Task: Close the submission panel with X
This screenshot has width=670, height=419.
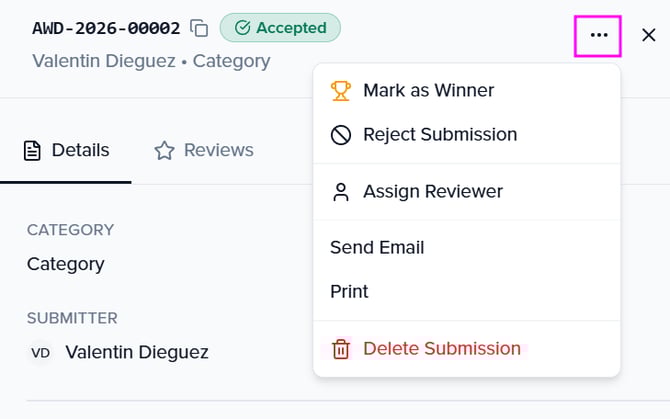Action: pyautogui.click(x=648, y=35)
